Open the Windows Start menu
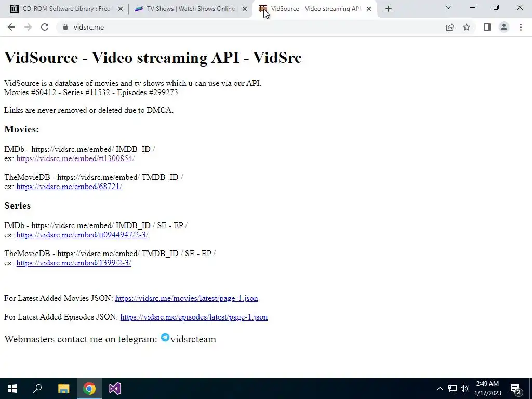Viewport: 532px width, 399px height. (x=12, y=389)
